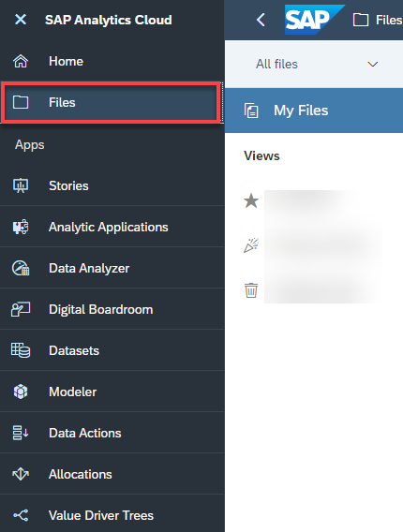Viewport: 403px width, 532px height.
Task: Select the Data Actions icon
Action: tap(21, 433)
